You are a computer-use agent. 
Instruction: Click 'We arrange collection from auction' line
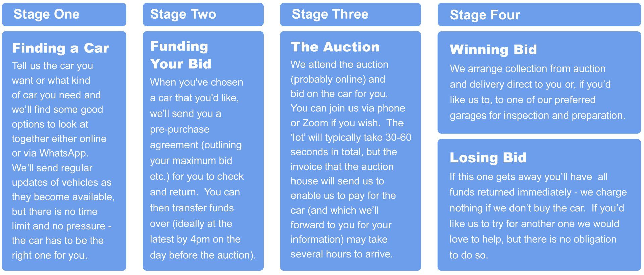[528, 69]
